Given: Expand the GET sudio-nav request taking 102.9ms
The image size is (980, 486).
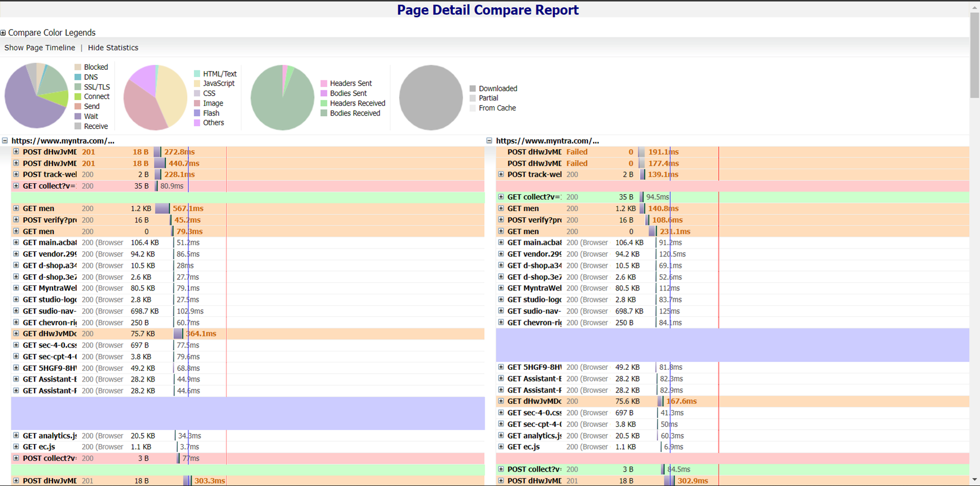Looking at the screenshot, I should (16, 311).
